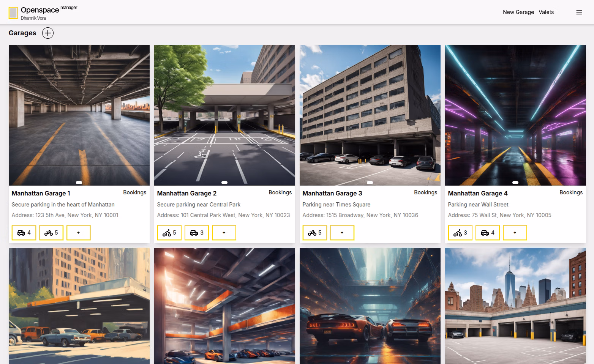
Task: Select car slots in Manhattan Garage 4
Action: pos(488,233)
